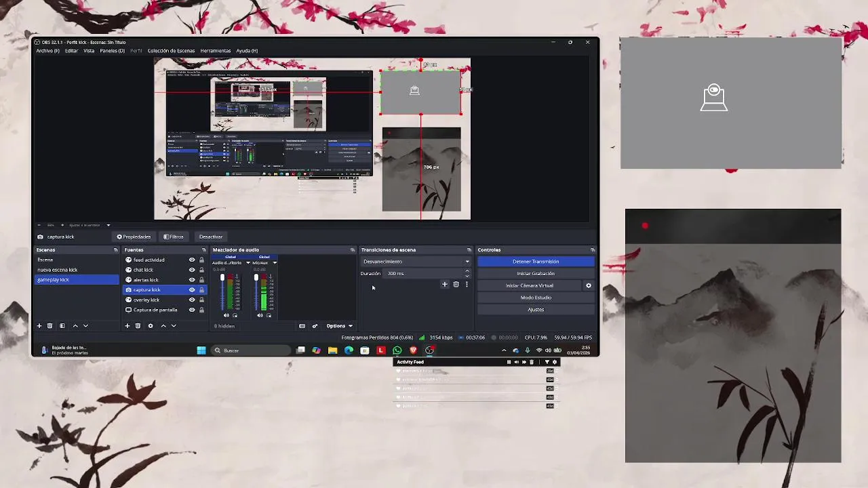Unlock the feed actividad source
Image resolution: width=868 pixels, height=488 pixels.
201,260
